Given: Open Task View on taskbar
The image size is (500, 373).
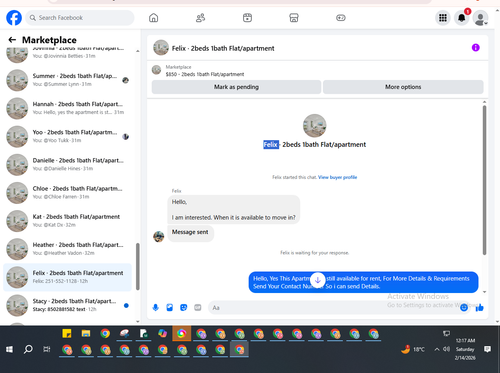Looking at the screenshot, I should click(47, 349).
